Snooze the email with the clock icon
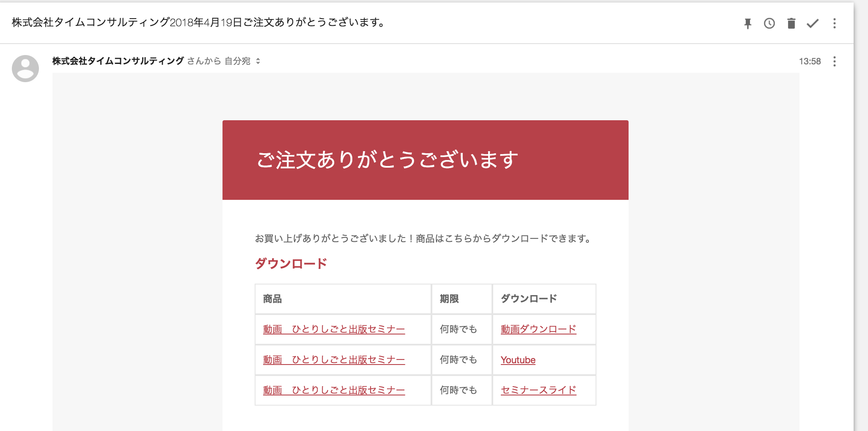 (x=769, y=23)
